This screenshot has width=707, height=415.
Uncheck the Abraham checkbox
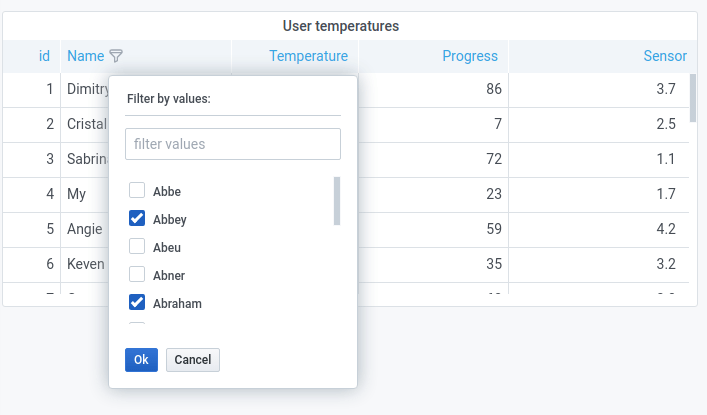(138, 303)
